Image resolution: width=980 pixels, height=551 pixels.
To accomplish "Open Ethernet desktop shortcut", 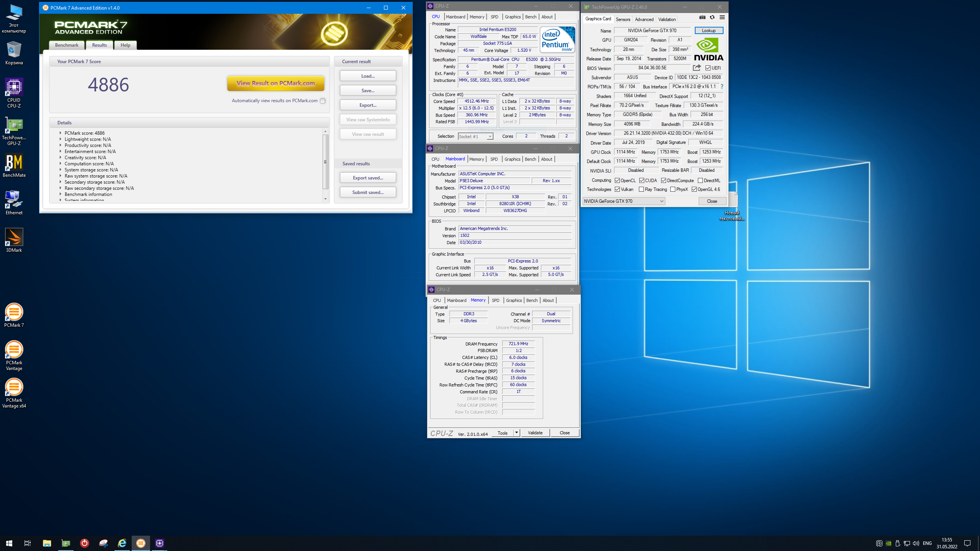I will click(14, 202).
